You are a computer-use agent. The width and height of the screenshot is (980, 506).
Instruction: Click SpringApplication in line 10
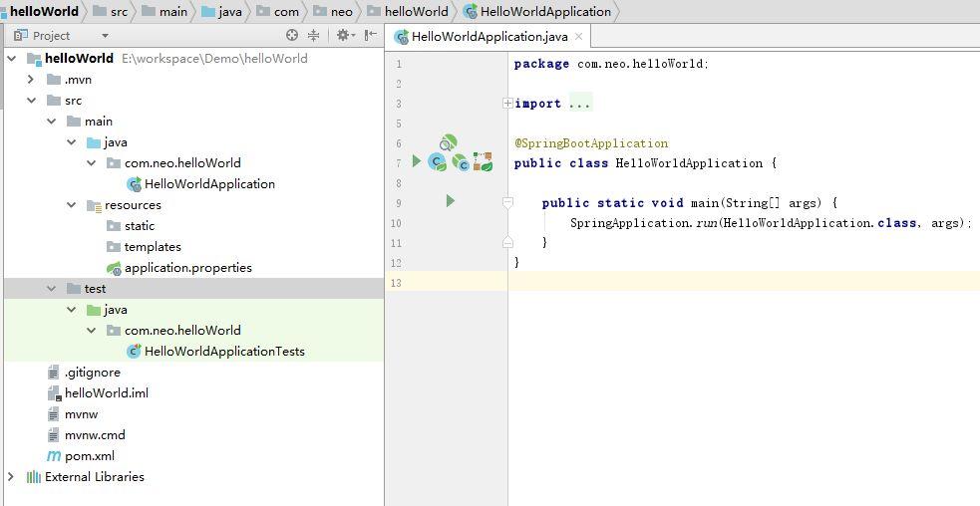tap(631, 223)
